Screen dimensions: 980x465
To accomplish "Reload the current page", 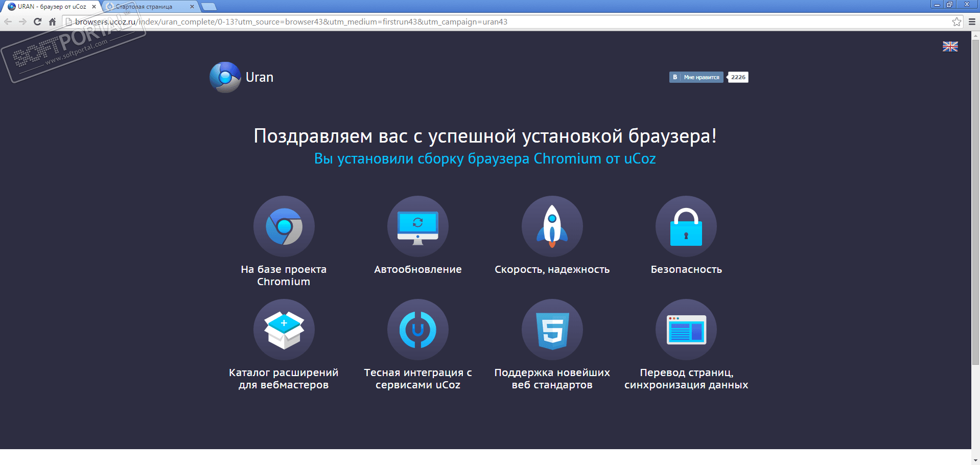I will click(x=37, y=21).
